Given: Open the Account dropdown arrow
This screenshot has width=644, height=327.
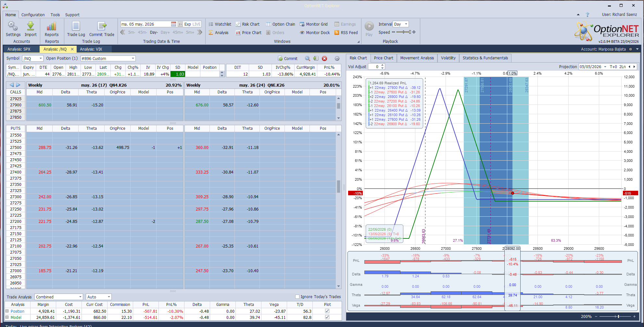Looking at the screenshot, I should tap(637, 49).
